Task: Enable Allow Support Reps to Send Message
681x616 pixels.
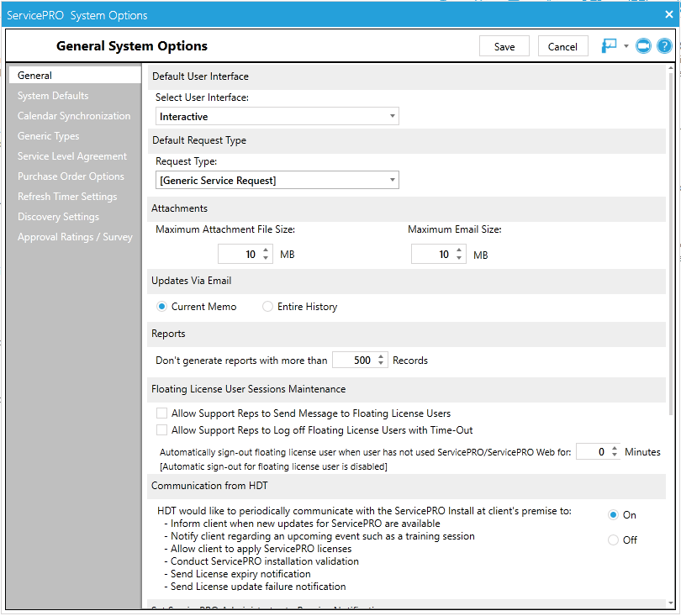Action: point(161,413)
